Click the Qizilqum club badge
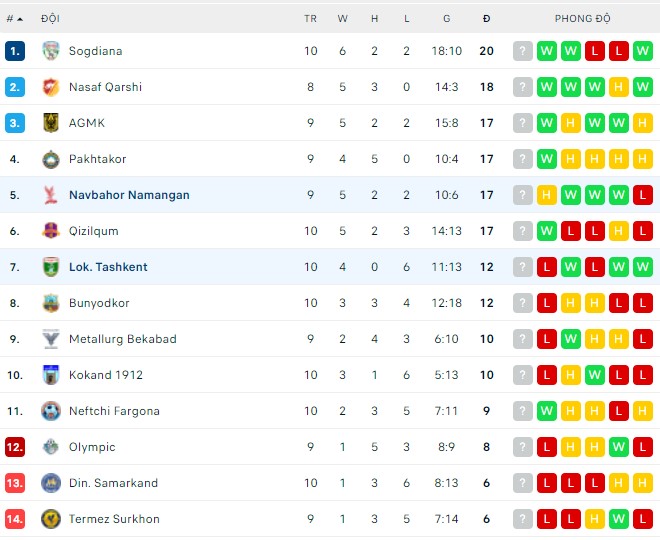 51,231
